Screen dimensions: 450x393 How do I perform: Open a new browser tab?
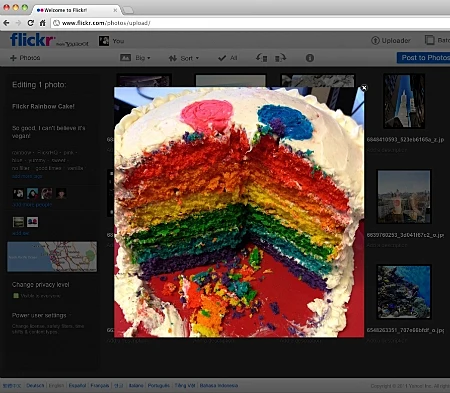coord(128,11)
